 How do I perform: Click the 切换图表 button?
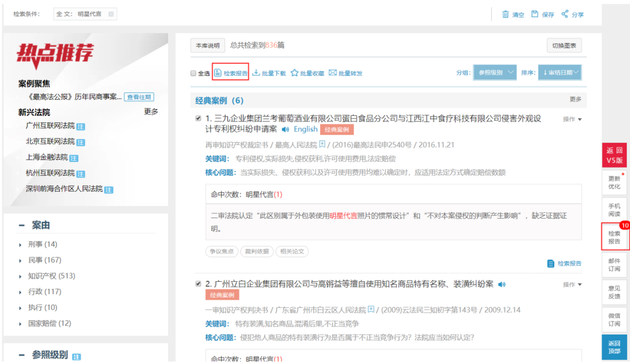[564, 45]
